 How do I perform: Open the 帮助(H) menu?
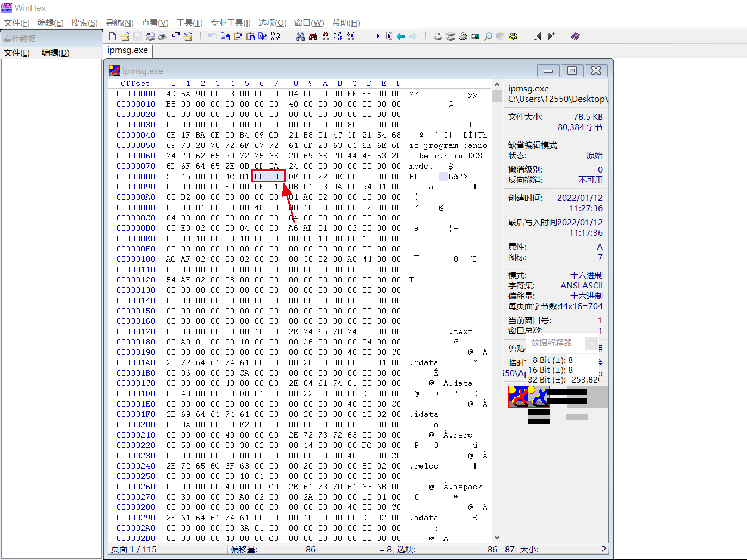click(x=346, y=22)
